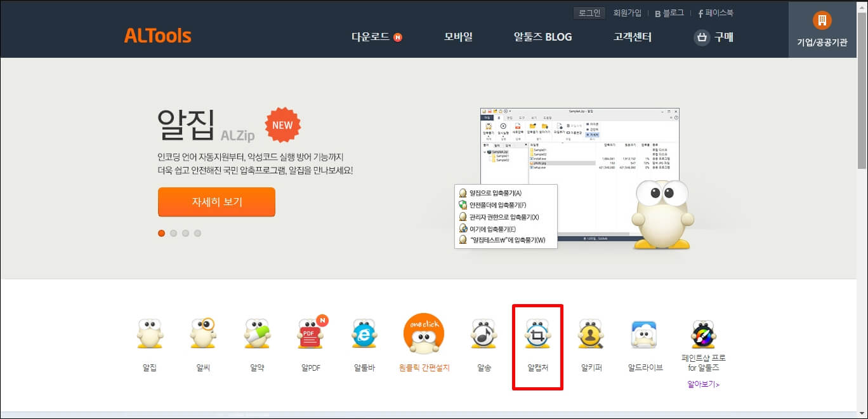Click the NEW badge beside ALZip
Image resolution: width=868 pixels, height=419 pixels.
[282, 124]
